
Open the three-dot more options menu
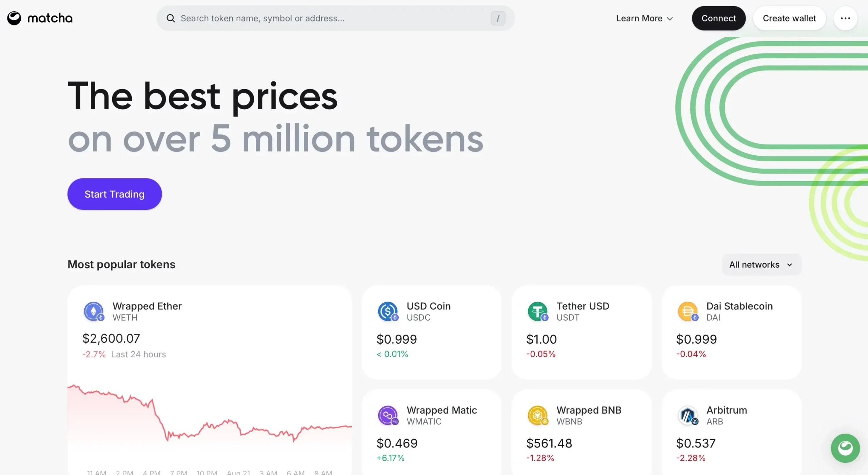coord(845,18)
